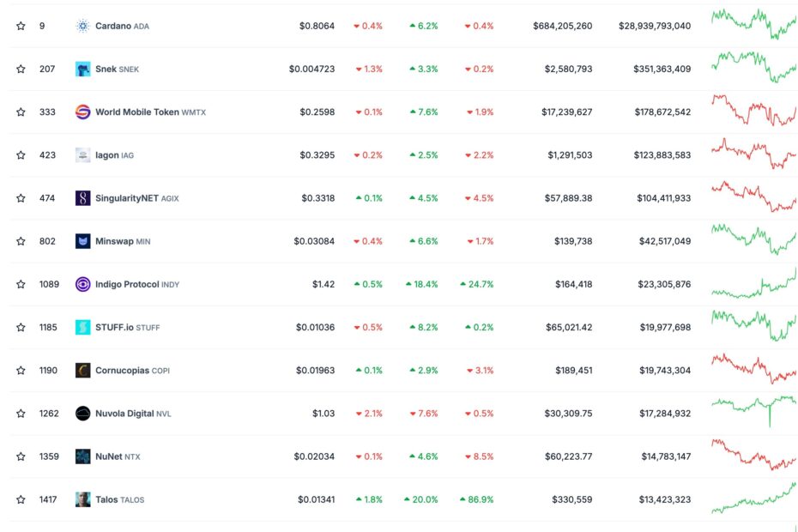Toggle the watchlist star for Iagon
Image resolution: width=798 pixels, height=532 pixels.
21,154
